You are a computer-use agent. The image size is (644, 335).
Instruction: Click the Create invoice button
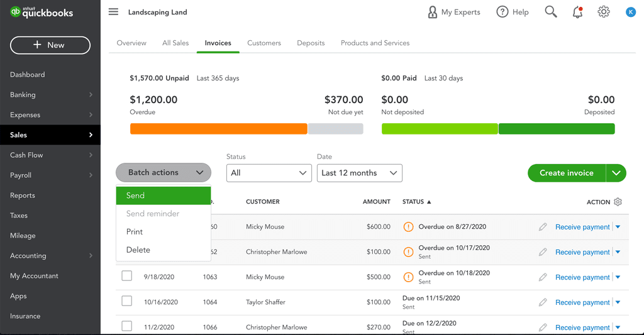click(567, 173)
